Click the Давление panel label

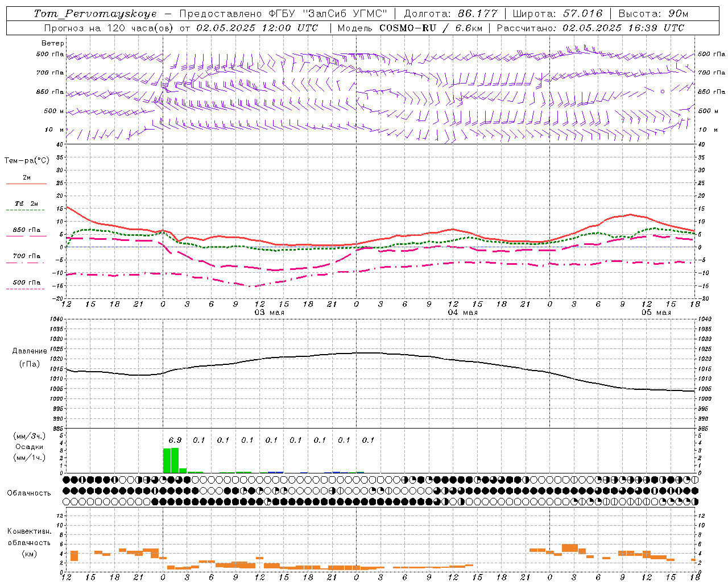[x=30, y=351]
